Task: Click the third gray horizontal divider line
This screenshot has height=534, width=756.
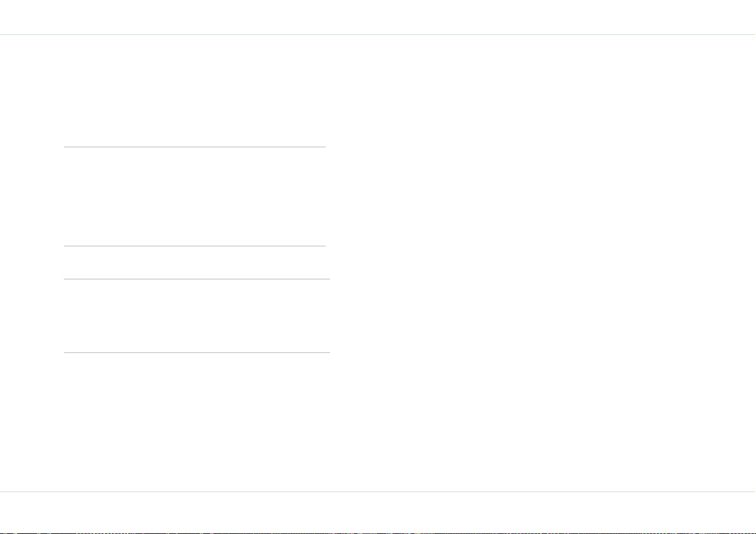Action: pyautogui.click(x=197, y=279)
